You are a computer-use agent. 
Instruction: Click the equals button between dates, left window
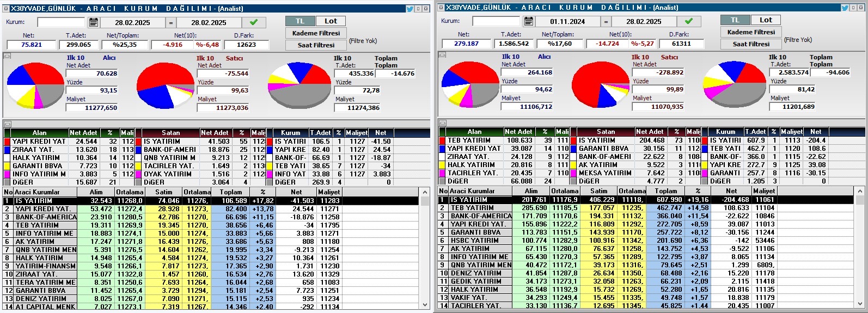point(170,22)
